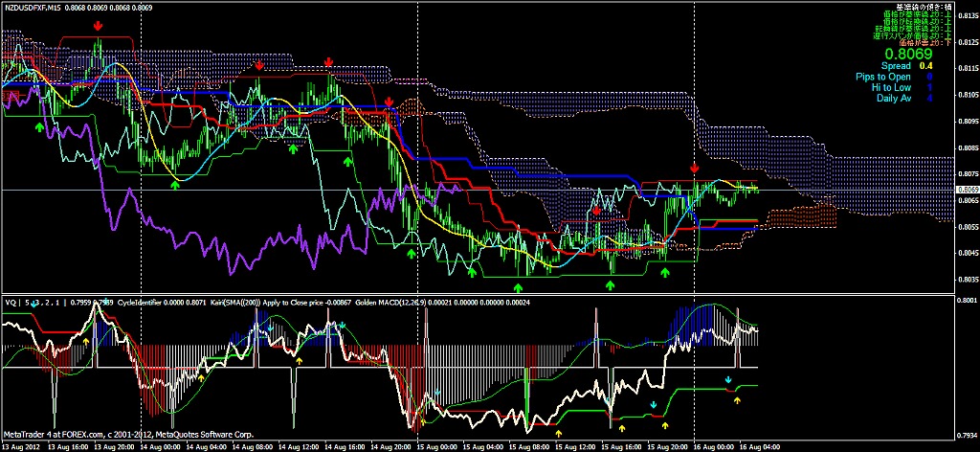This screenshot has width=980, height=452.
Task: Click the 0.7934 indicator scale label
Action: coord(967,434)
